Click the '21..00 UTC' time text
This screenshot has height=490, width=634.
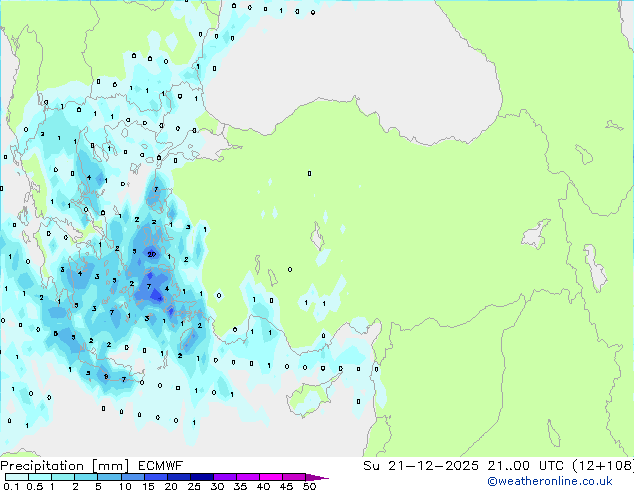pos(525,466)
